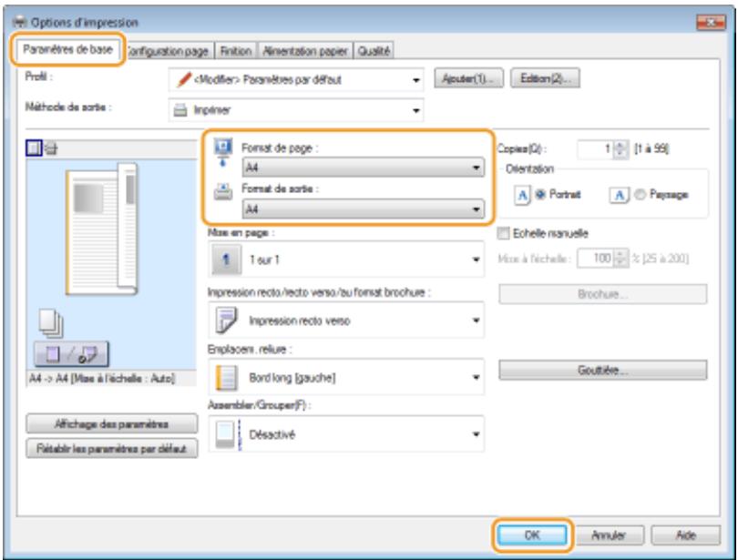Expand the Format de page dropdown
Screen dimensions: 738x560
point(363,168)
